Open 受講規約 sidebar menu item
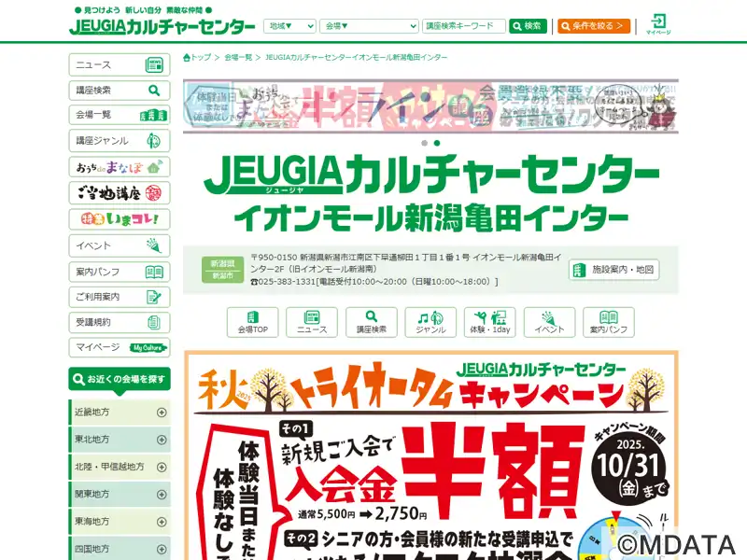 120,322
